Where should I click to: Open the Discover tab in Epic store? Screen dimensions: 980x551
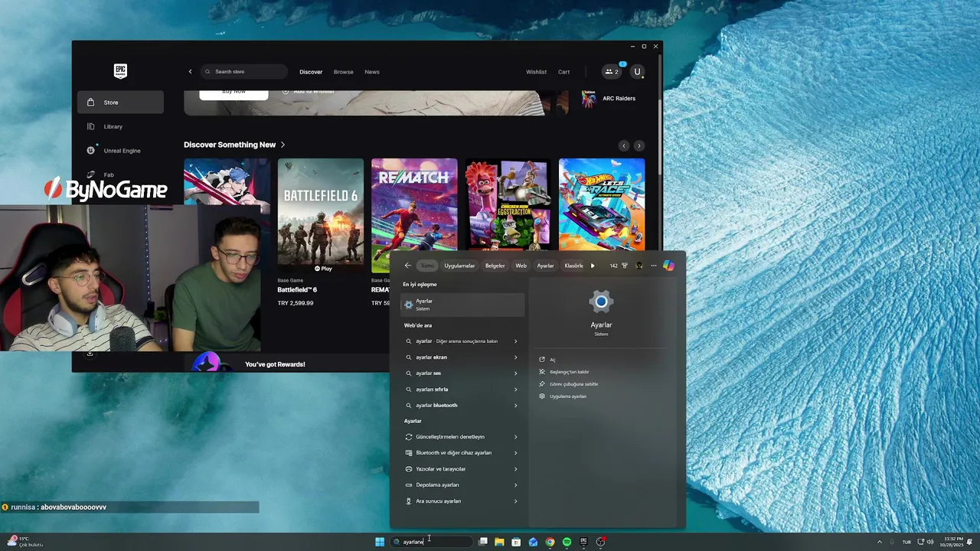tap(311, 72)
